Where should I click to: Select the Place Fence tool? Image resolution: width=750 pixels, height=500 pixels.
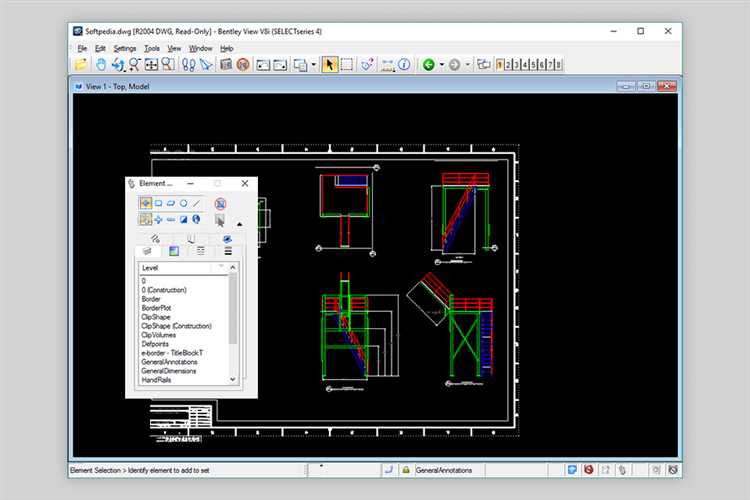click(x=347, y=64)
